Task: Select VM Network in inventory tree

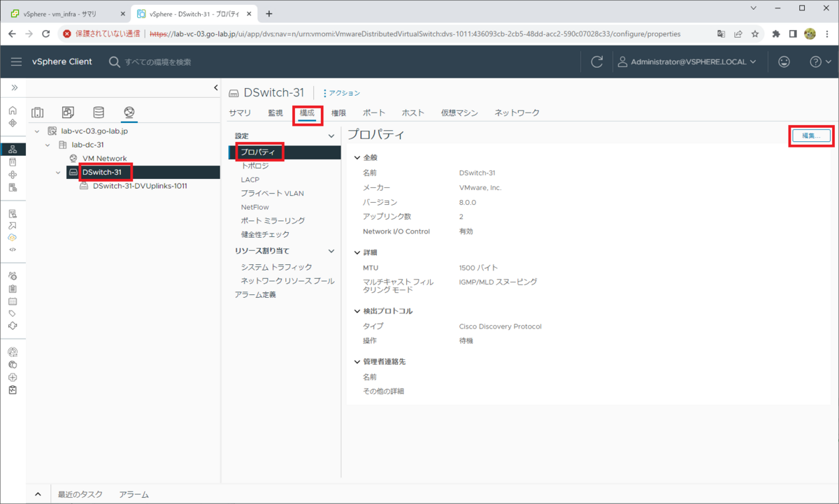Action: coord(104,159)
